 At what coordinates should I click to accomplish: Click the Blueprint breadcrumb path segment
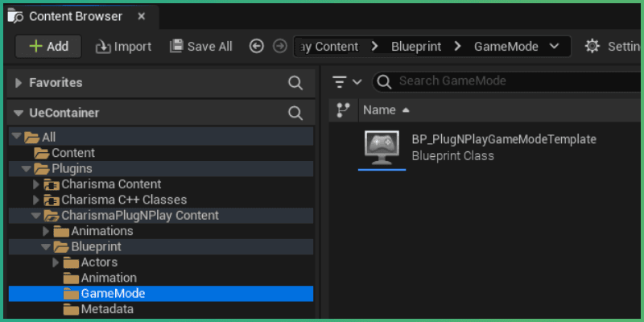click(416, 47)
